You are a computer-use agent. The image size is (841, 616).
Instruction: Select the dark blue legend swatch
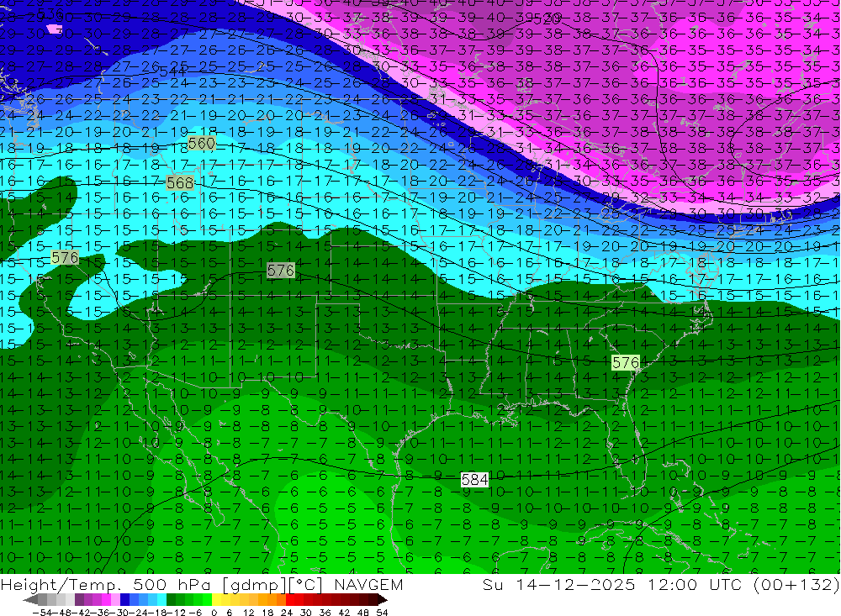tap(124, 600)
